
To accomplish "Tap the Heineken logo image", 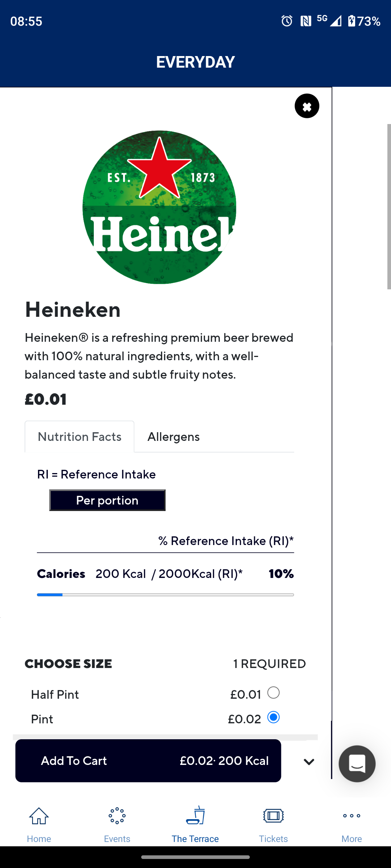I will coord(159,207).
